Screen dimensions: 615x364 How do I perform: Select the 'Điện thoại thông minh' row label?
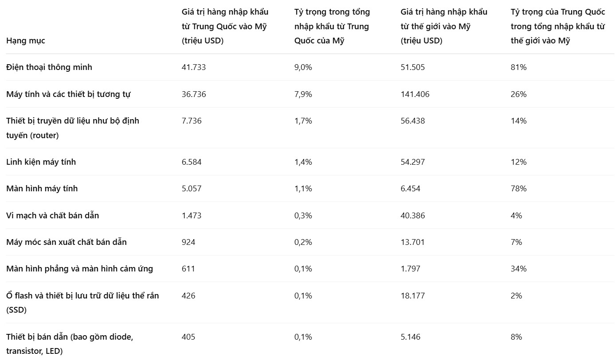[x=49, y=67]
